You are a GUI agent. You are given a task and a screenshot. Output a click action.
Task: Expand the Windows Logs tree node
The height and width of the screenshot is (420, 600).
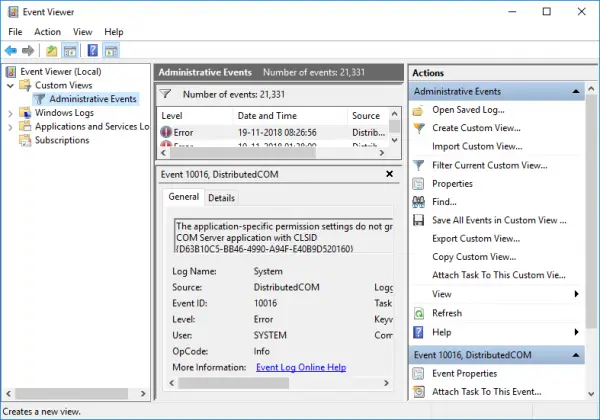point(10,113)
